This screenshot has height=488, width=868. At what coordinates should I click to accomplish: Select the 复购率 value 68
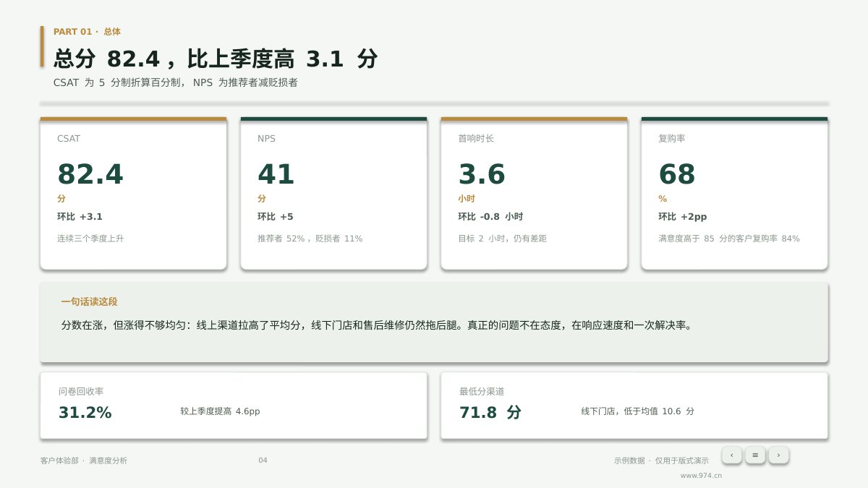[x=676, y=174]
